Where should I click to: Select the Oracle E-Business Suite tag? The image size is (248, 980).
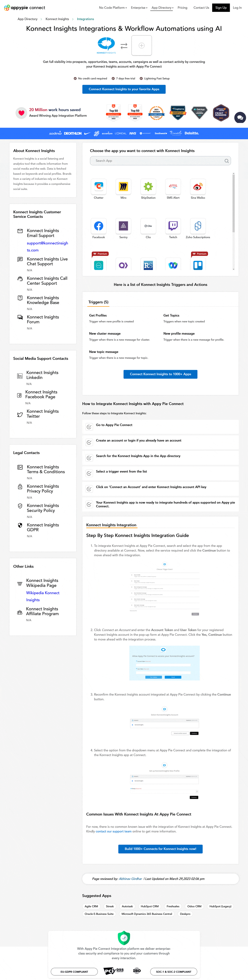tap(99, 914)
